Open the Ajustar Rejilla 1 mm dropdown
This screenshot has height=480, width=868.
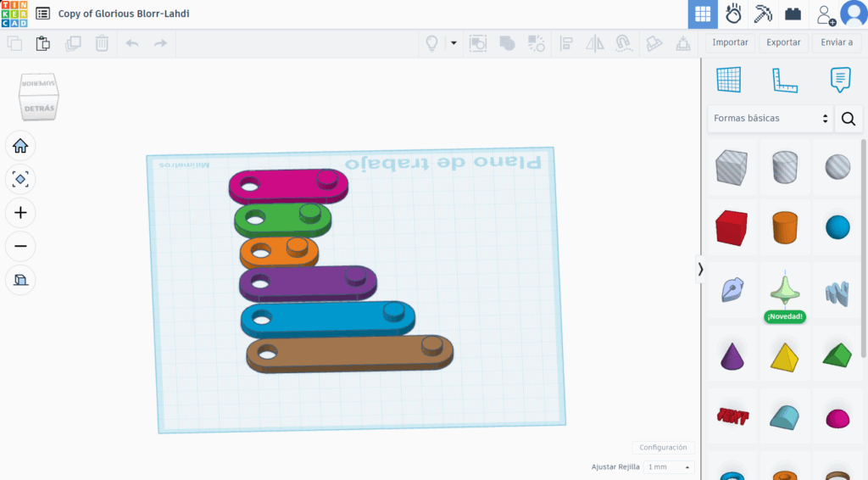click(x=669, y=467)
